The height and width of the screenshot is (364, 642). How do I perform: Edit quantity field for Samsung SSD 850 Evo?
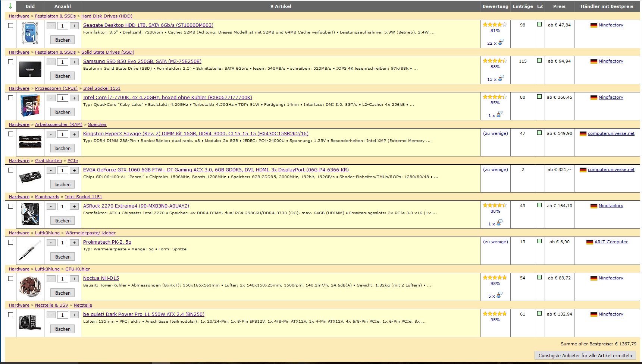63,62
